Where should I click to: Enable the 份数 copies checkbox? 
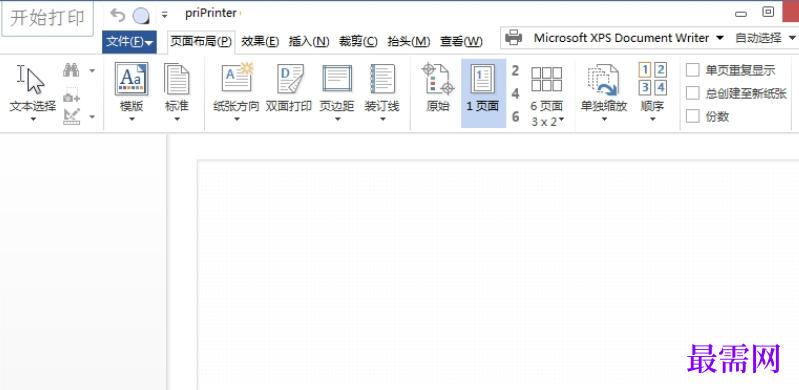point(693,117)
